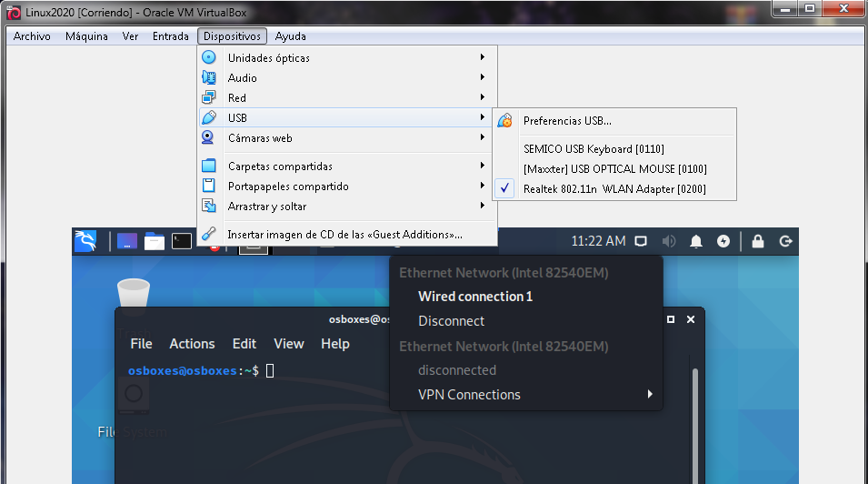Screen dimensions: 868x484
Task: Click the lock screen padlock icon
Action: 758,241
